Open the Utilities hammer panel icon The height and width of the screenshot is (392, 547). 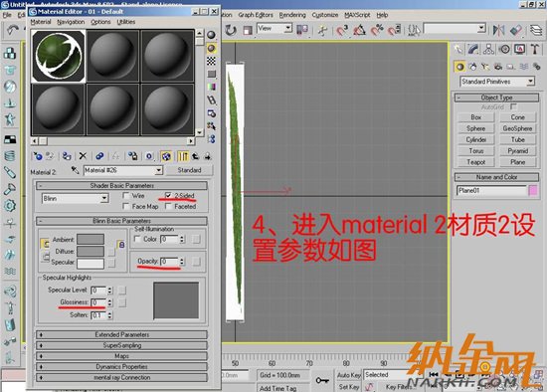pos(535,49)
